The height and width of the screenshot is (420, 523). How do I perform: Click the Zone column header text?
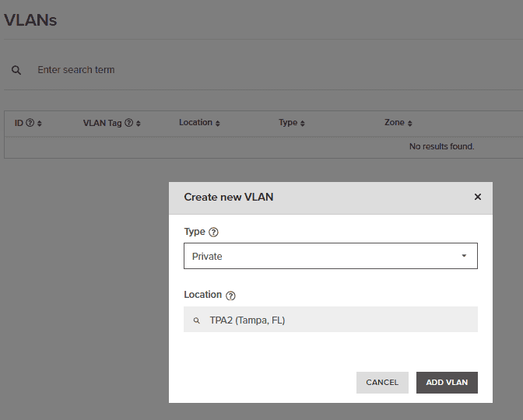[395, 122]
